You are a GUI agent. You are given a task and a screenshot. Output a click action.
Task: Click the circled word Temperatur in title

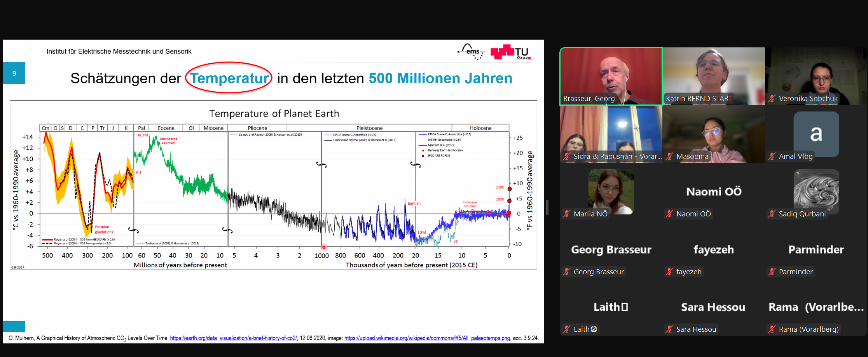(229, 78)
